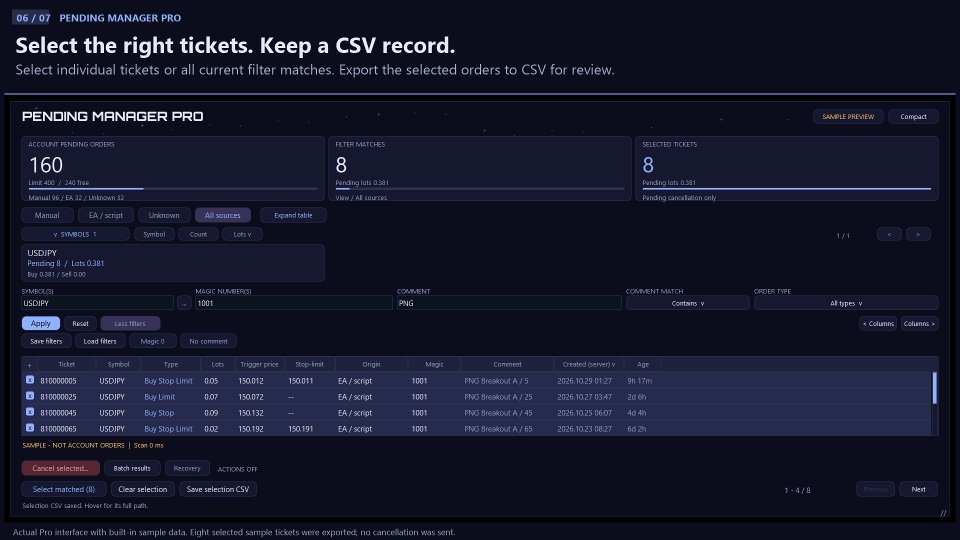Click trigger price 150.192
960x540 pixels.
(x=251, y=429)
